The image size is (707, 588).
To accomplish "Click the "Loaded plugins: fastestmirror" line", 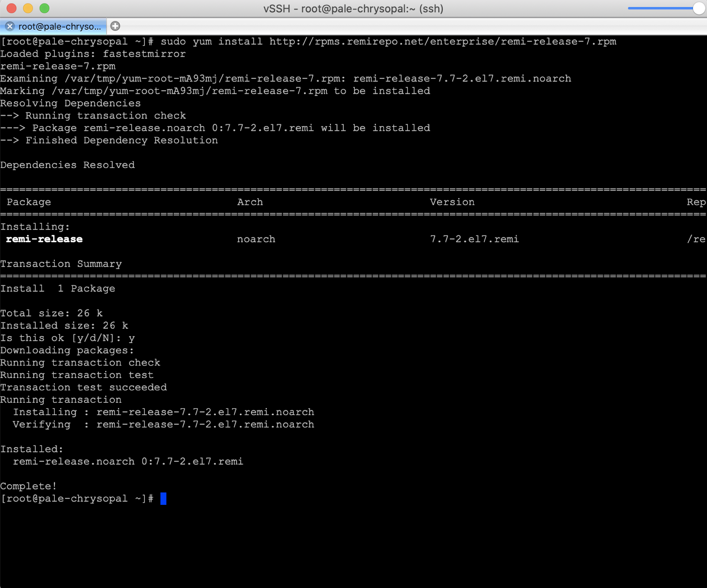I will point(93,54).
